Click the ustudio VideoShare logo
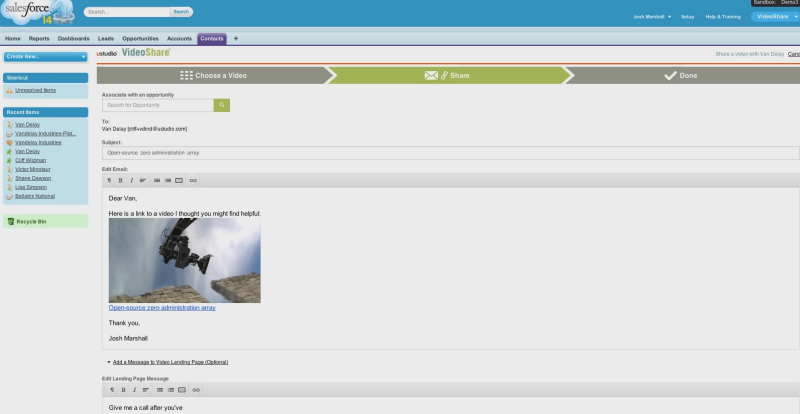 pos(134,53)
